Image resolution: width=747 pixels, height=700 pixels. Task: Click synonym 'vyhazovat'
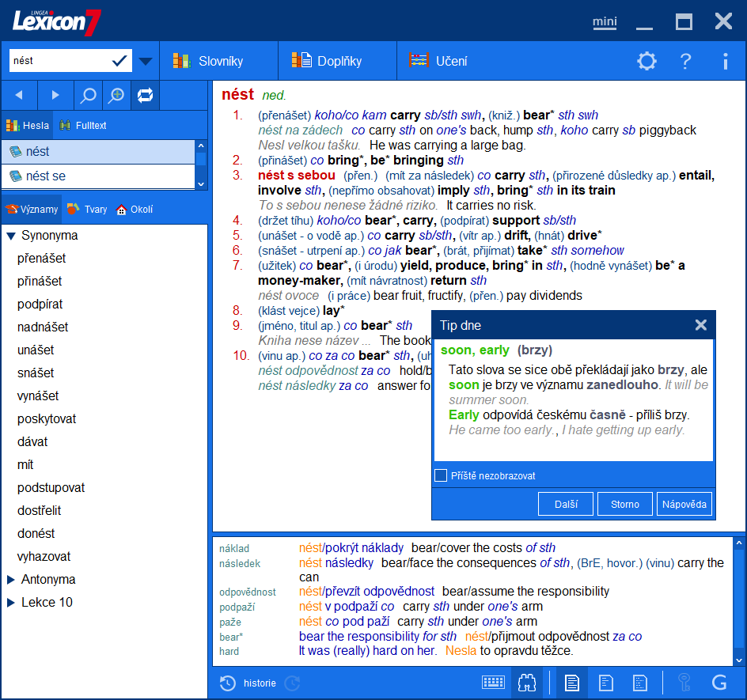(44, 556)
